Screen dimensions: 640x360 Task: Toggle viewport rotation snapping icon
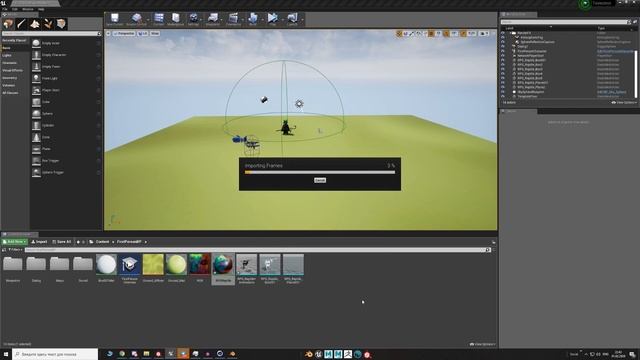(447, 33)
